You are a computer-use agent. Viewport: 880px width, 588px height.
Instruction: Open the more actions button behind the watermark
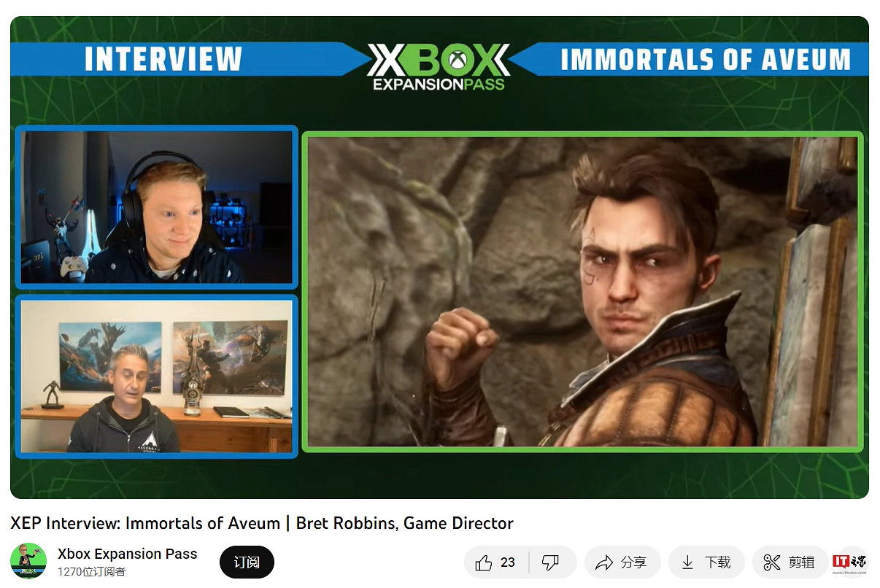(x=858, y=562)
